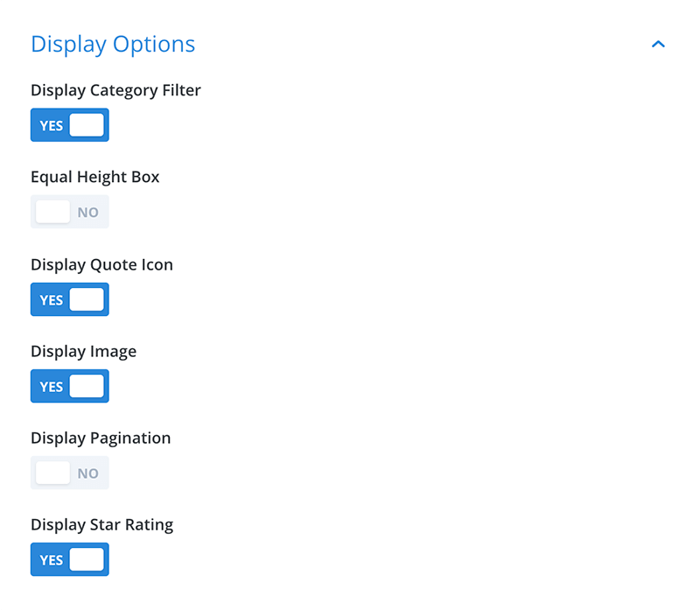Turn on Display Pagination

point(69,473)
